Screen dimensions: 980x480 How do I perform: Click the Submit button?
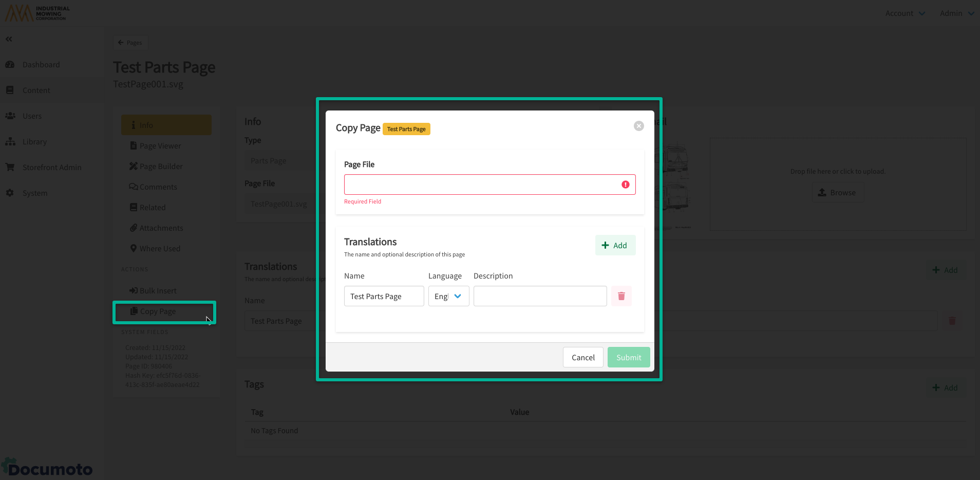(x=628, y=357)
